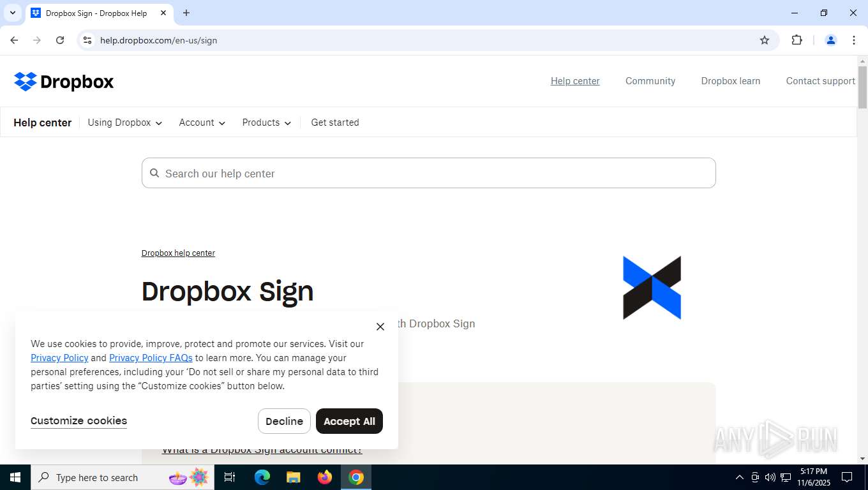Screen dimensions: 868x490
Task: Click Chrome icon in taskbar
Action: [356, 477]
